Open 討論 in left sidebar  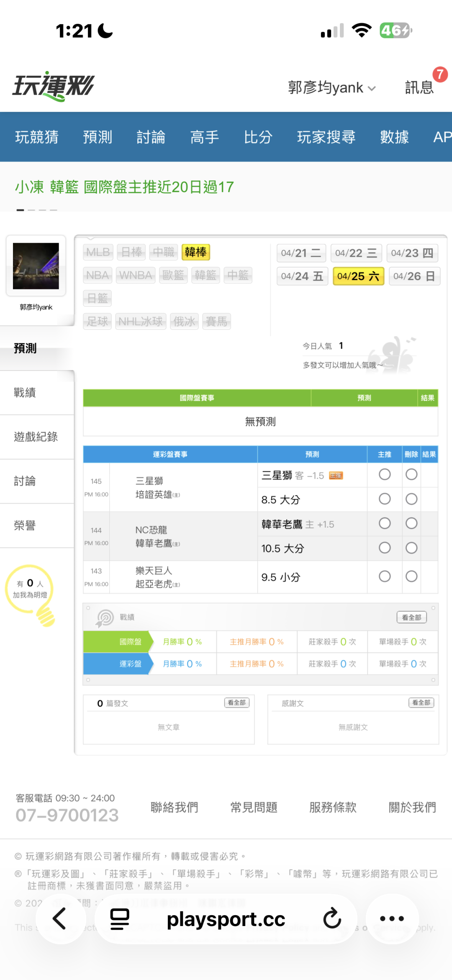37,481
